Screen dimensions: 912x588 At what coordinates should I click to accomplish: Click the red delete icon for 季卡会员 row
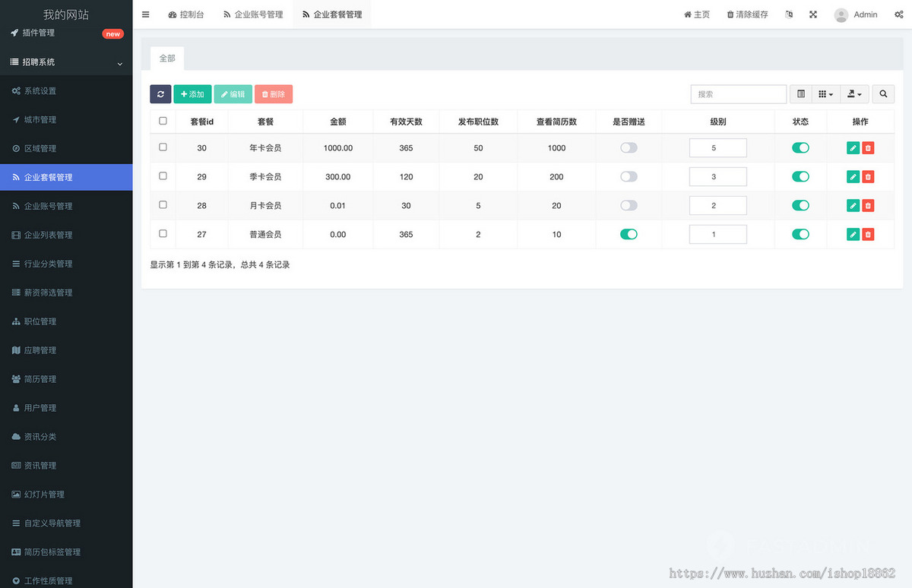pyautogui.click(x=868, y=177)
